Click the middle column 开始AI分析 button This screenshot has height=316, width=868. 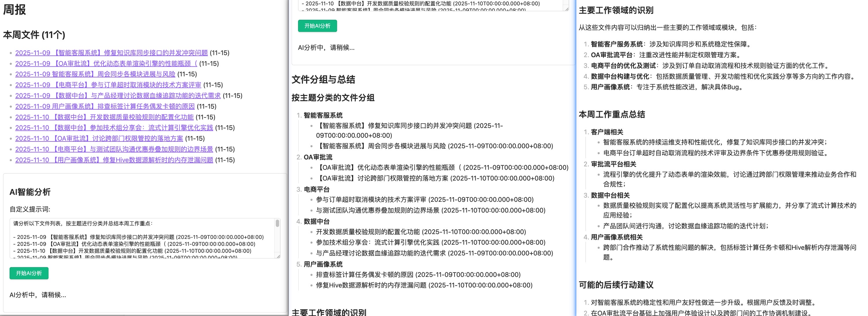pyautogui.click(x=317, y=26)
